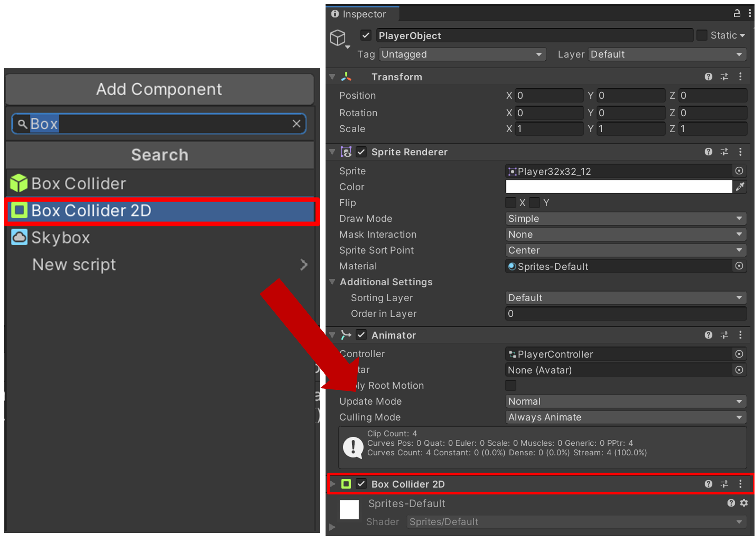Enable the Static checkbox

[701, 36]
